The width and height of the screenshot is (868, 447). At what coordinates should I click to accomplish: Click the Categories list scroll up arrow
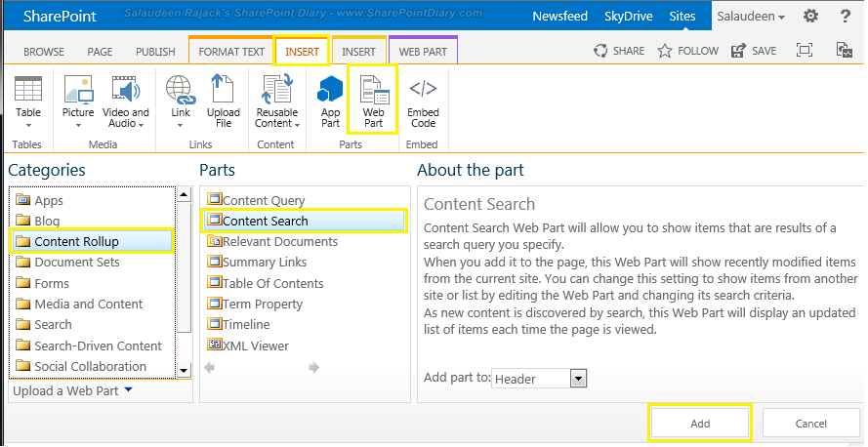[184, 194]
